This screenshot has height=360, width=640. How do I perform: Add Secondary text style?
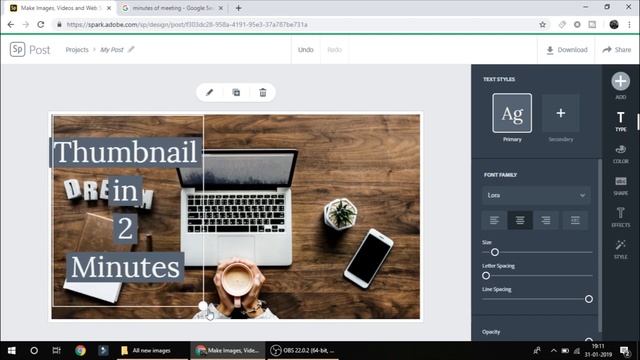[x=560, y=113]
